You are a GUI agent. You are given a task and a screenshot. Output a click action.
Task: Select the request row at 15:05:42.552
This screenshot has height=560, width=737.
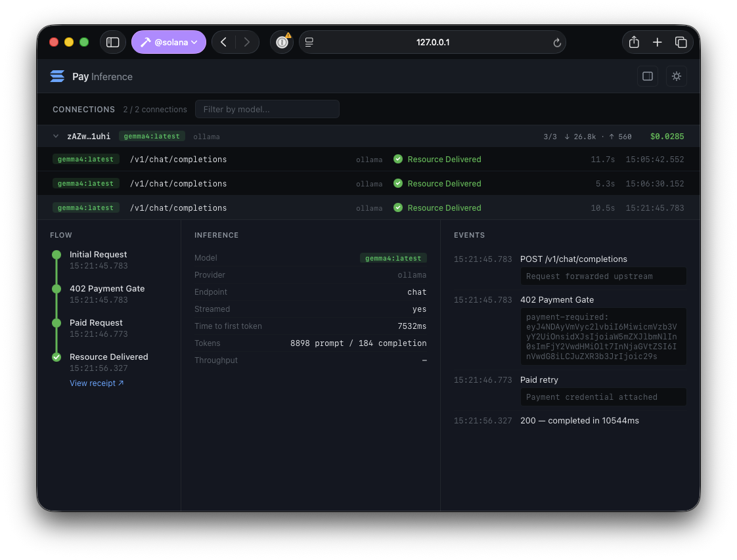pyautogui.click(x=368, y=160)
